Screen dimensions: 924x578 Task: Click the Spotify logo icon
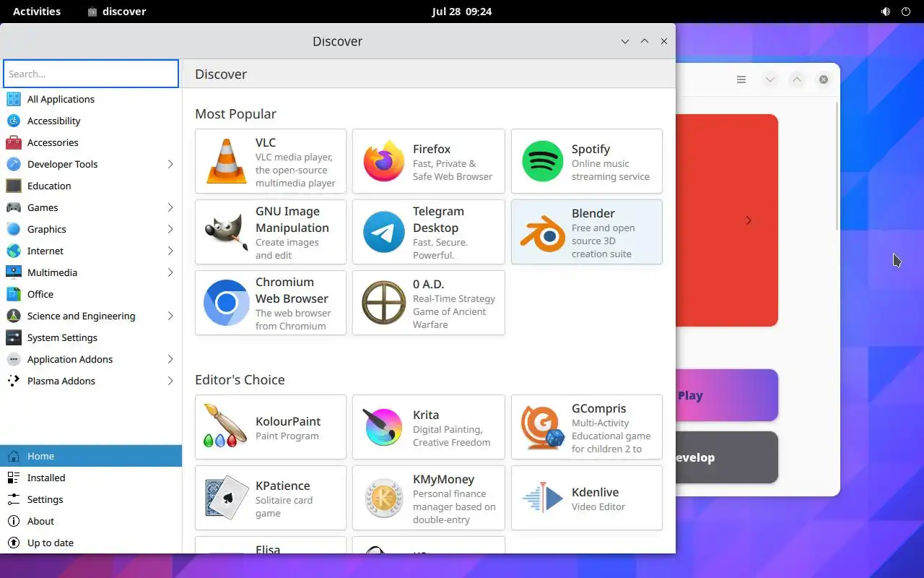tap(543, 162)
